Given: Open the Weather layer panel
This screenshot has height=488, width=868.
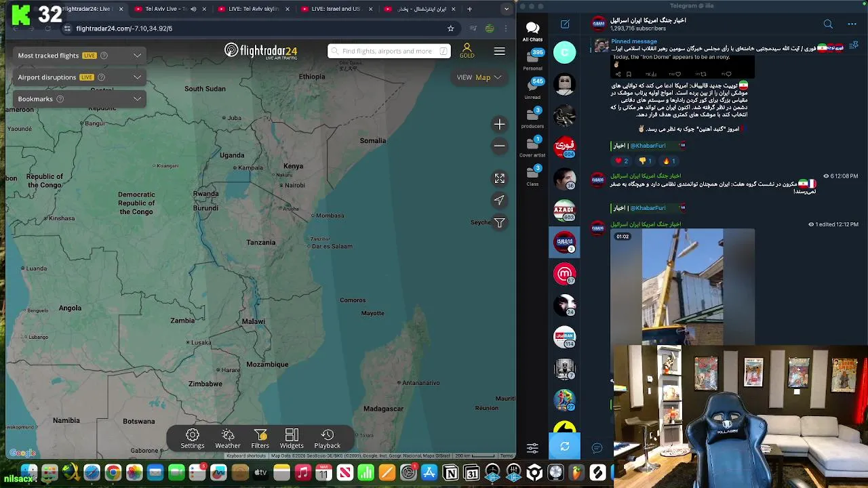Looking at the screenshot, I should click(228, 439).
